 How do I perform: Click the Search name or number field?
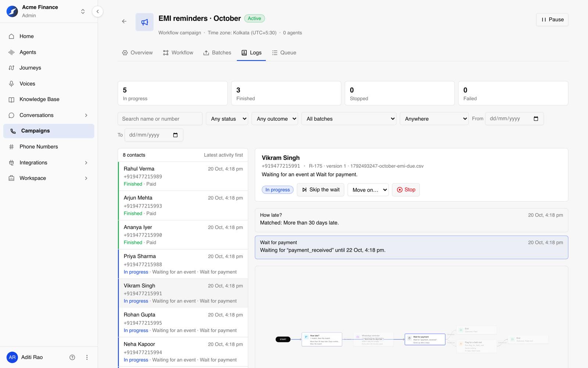pyautogui.click(x=160, y=118)
